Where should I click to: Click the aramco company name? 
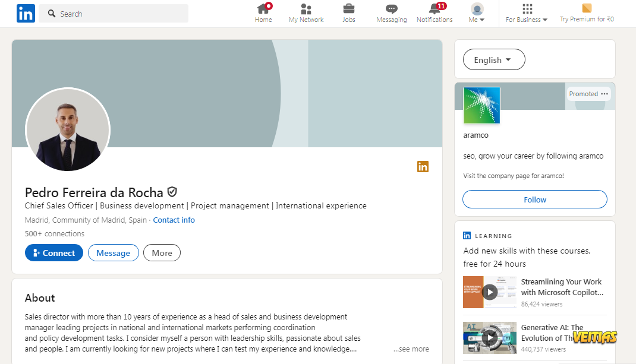pos(476,135)
